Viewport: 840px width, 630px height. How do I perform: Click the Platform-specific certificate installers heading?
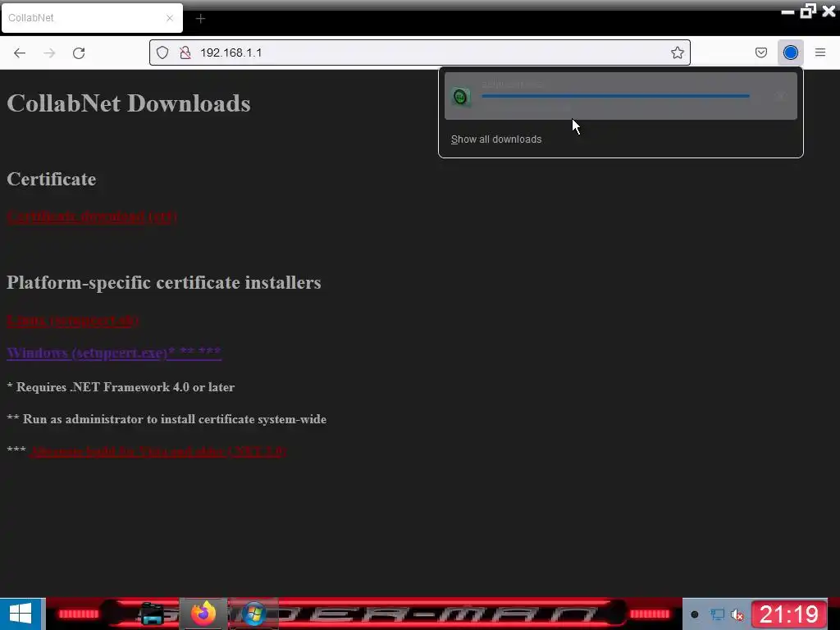164,282
